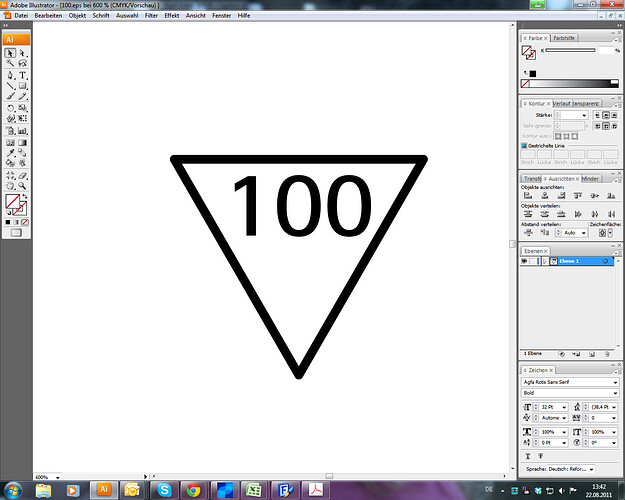The width and height of the screenshot is (625, 500).
Task: Select the Line Segment tool
Action: [10, 86]
